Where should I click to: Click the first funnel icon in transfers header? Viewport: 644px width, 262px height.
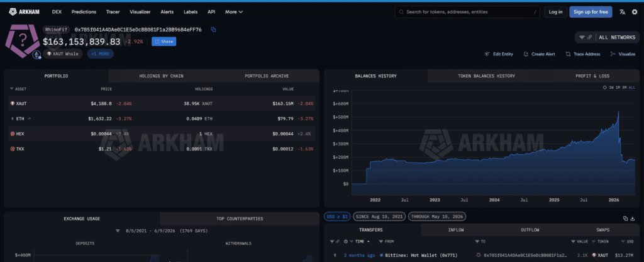pyautogui.click(x=332, y=241)
